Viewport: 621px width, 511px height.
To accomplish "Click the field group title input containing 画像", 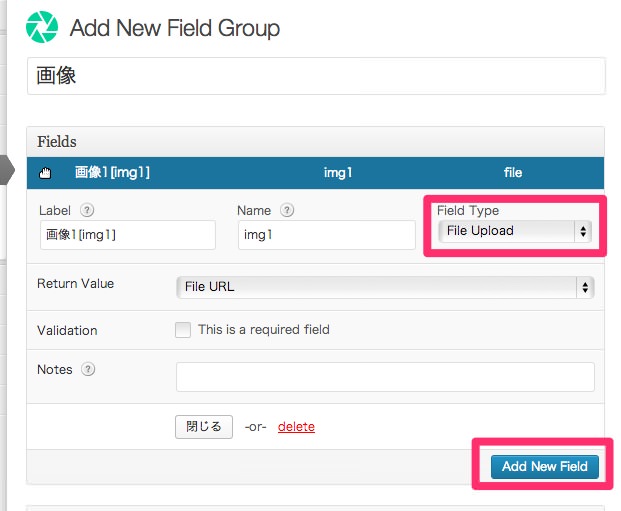I will 316,76.
